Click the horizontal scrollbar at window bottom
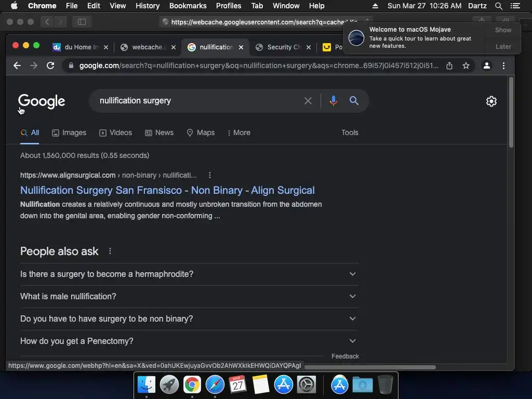Image resolution: width=532 pixels, height=399 pixels. 370,367
